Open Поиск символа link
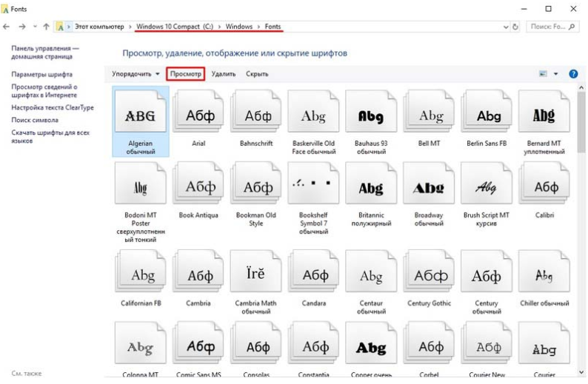Viewport: 588px width, 384px height. point(35,120)
